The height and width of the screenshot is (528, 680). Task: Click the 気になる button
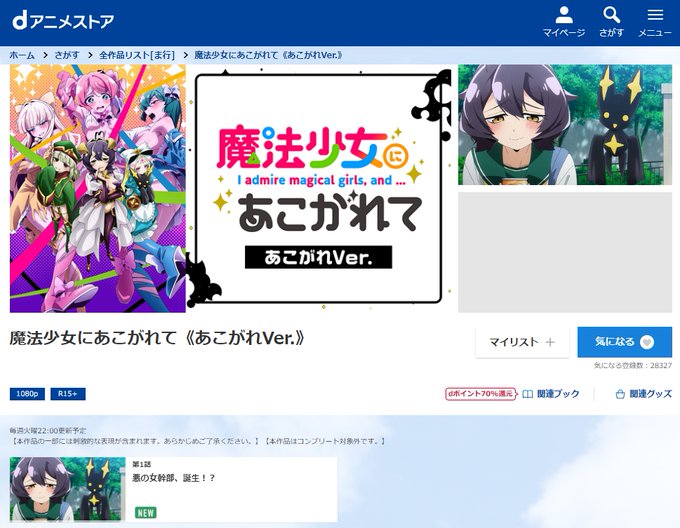tap(624, 342)
